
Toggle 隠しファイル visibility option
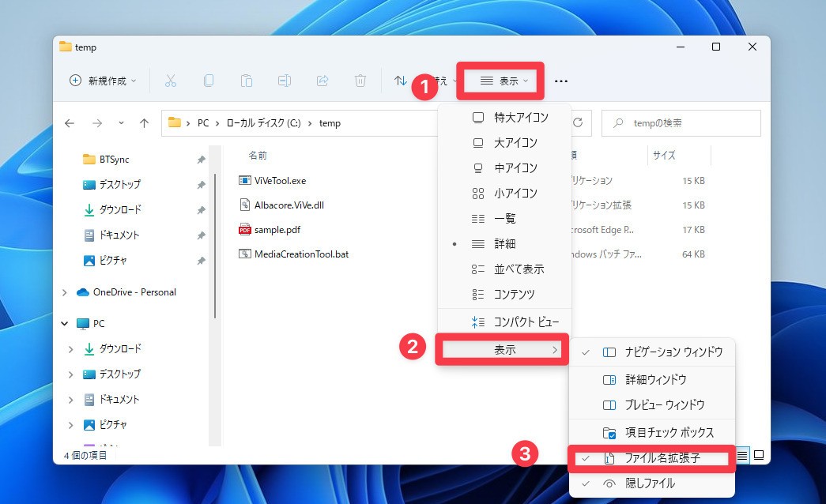[651, 483]
